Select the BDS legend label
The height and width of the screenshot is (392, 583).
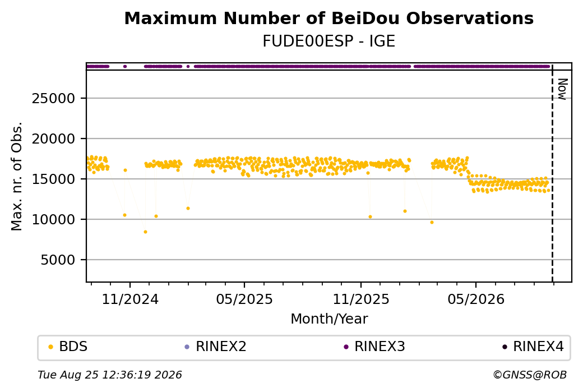[73, 347]
